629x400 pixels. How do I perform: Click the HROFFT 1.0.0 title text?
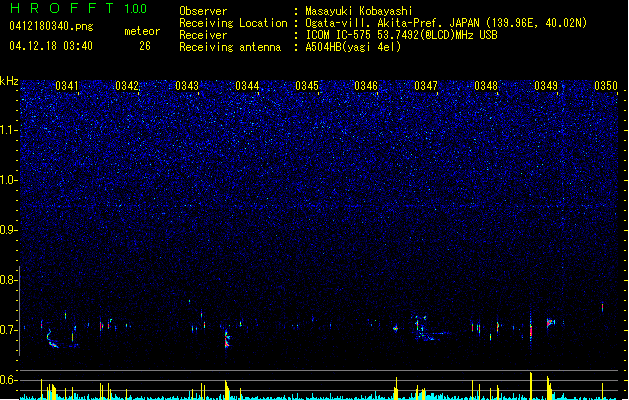78,8
